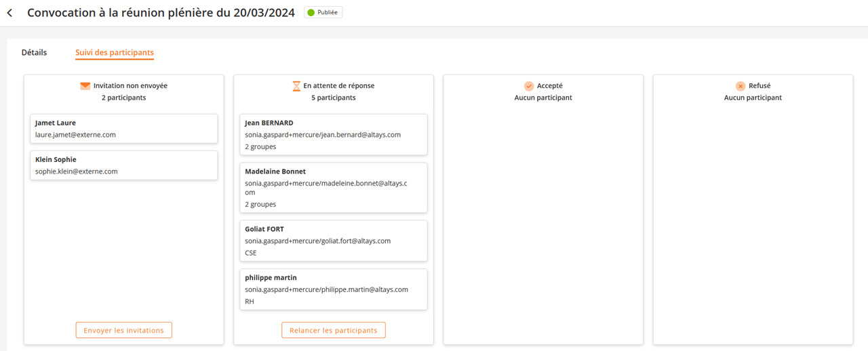Click the laure.jamet@externe.com email address
This screenshot has width=868, height=351.
75,135
